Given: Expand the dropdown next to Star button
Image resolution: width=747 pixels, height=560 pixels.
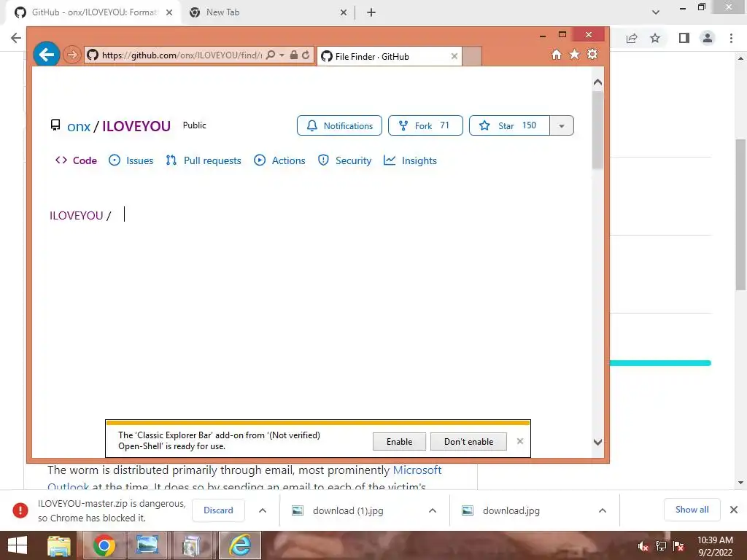Looking at the screenshot, I should [x=562, y=125].
